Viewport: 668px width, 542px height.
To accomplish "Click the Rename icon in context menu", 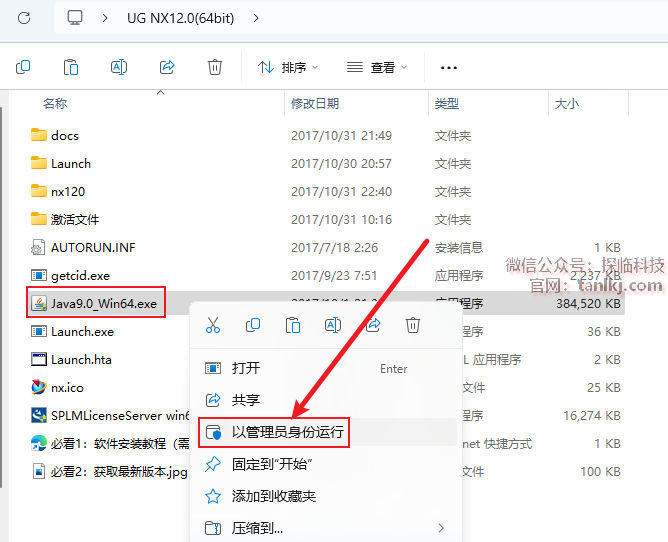I will [333, 325].
